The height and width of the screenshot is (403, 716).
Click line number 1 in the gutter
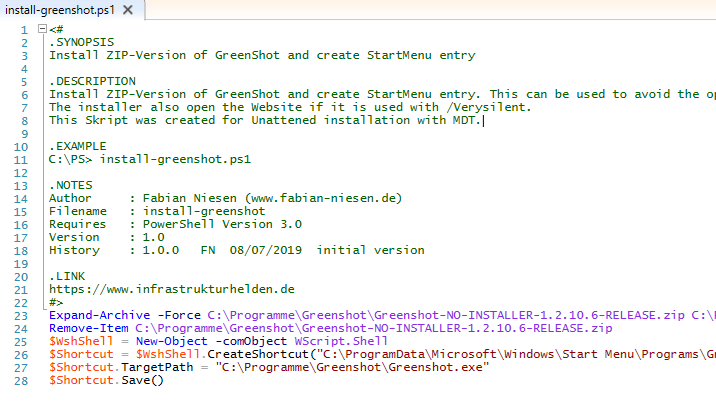pyautogui.click(x=24, y=30)
